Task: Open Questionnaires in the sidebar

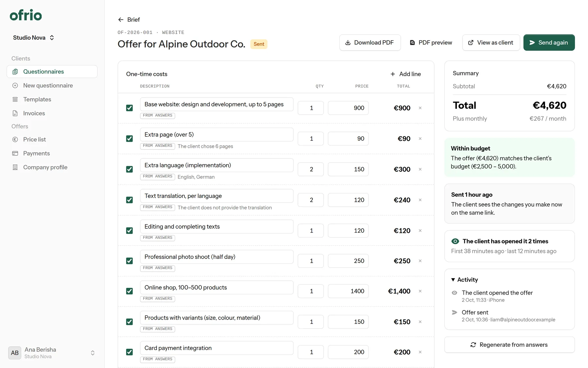Action: tap(52, 72)
